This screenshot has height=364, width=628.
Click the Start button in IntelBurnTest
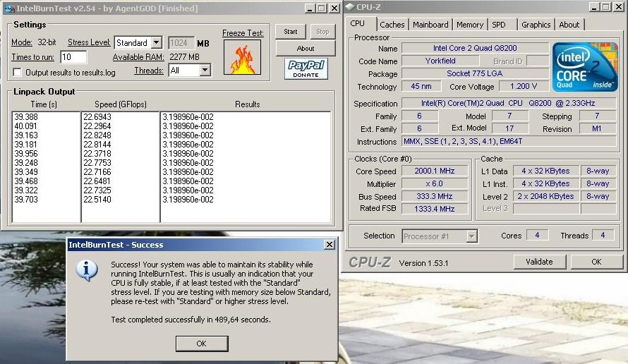tap(291, 32)
